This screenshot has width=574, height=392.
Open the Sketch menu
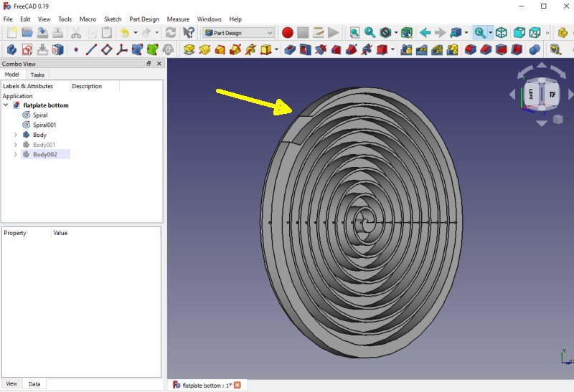point(113,19)
